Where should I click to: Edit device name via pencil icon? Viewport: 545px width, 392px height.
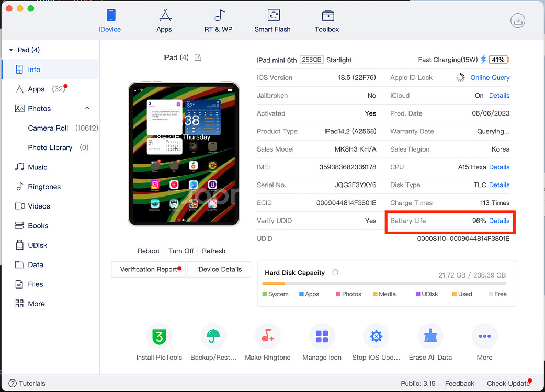(x=198, y=57)
